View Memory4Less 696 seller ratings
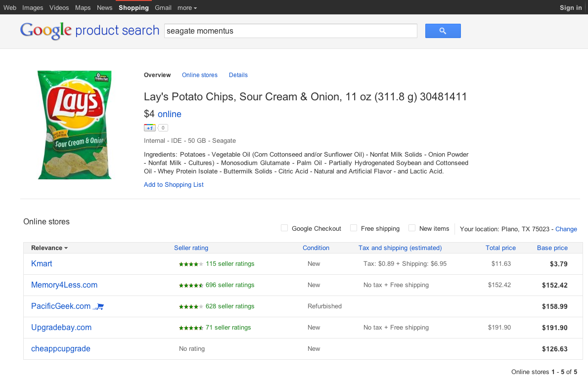The height and width of the screenshot is (379, 588). [229, 285]
